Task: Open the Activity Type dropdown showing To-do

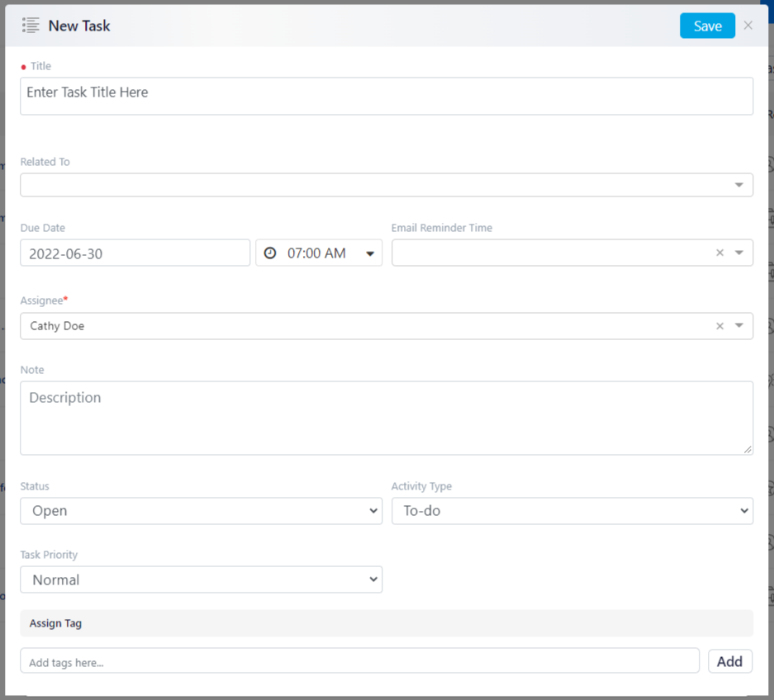Action: point(572,511)
